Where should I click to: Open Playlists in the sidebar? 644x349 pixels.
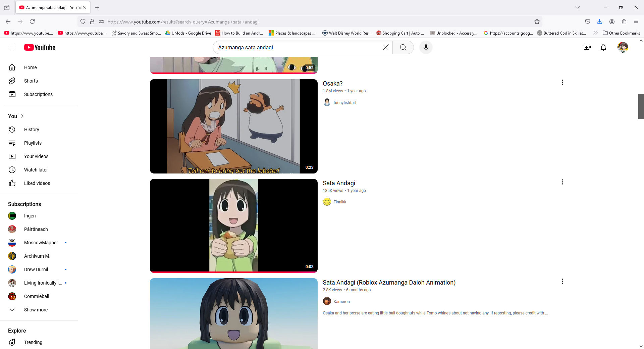click(39, 143)
